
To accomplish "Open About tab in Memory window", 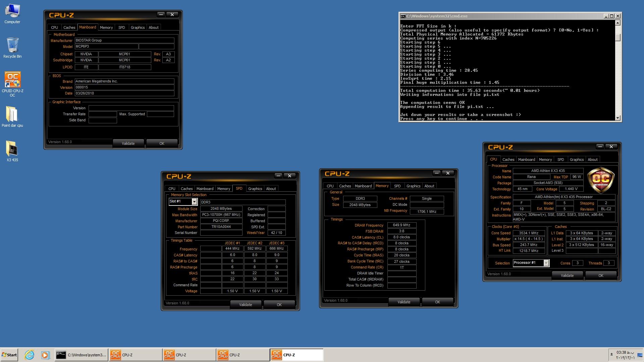I will 429,186.
